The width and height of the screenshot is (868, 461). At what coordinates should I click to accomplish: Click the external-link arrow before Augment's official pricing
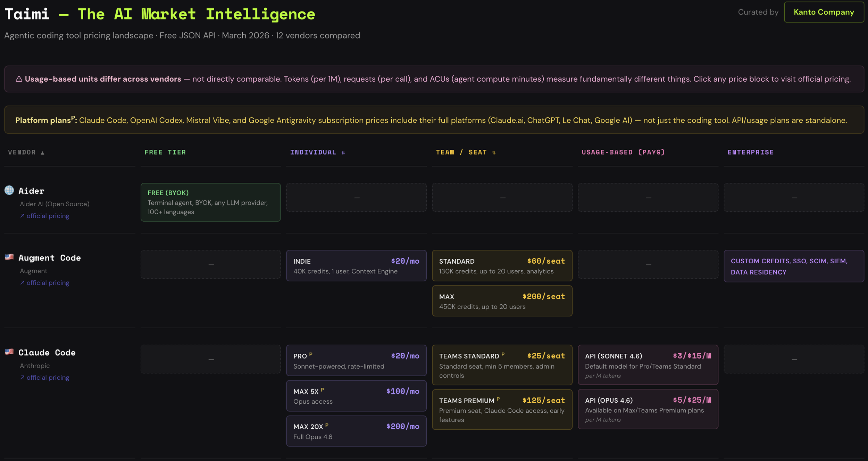[x=22, y=282]
